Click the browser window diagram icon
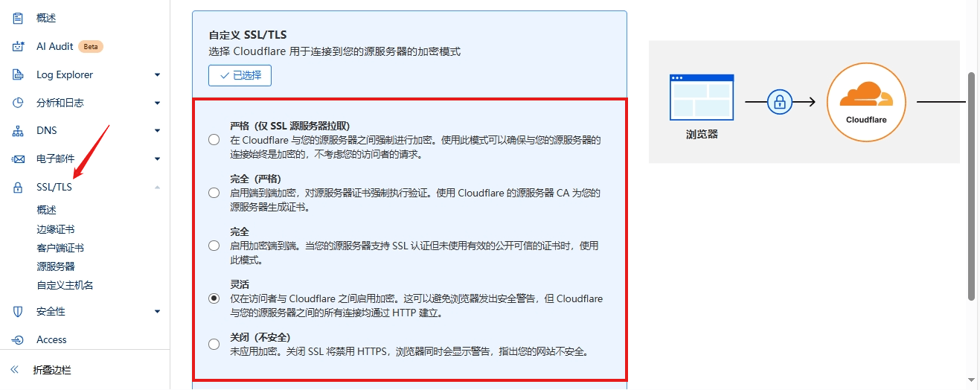The height and width of the screenshot is (390, 980). click(702, 97)
